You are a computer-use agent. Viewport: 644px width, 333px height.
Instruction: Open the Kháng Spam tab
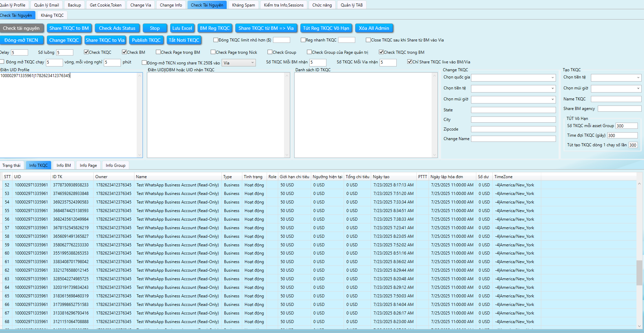(x=243, y=5)
